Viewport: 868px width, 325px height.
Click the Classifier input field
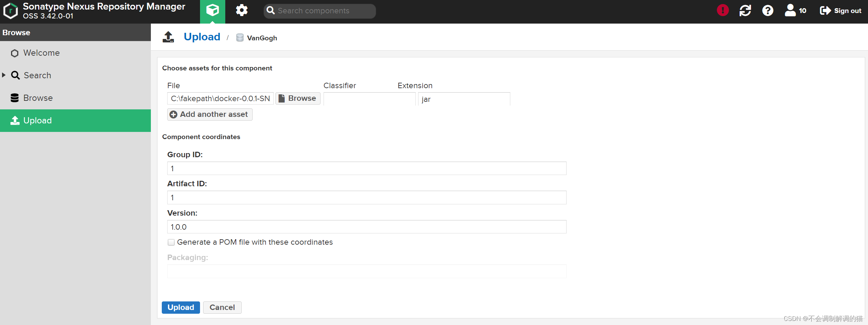point(369,99)
